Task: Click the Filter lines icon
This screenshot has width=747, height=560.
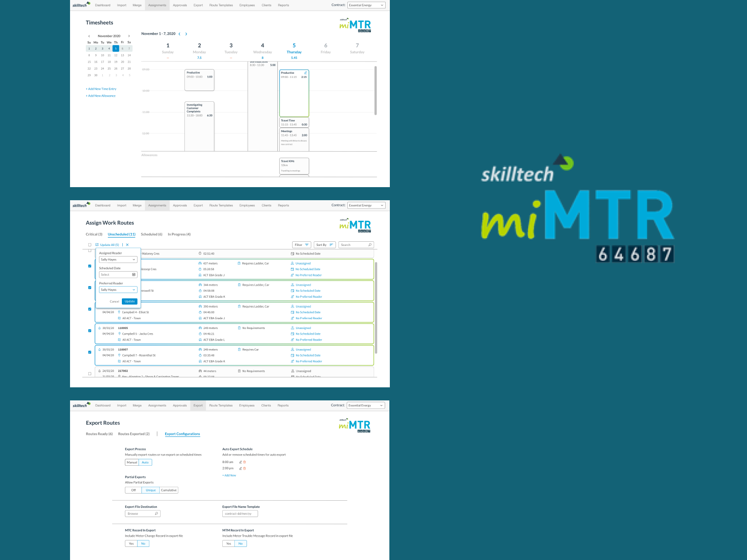Action: coord(307,245)
